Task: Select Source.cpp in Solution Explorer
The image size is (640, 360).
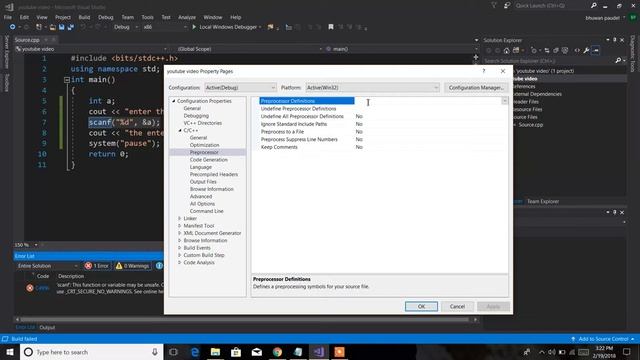Action: [531, 124]
